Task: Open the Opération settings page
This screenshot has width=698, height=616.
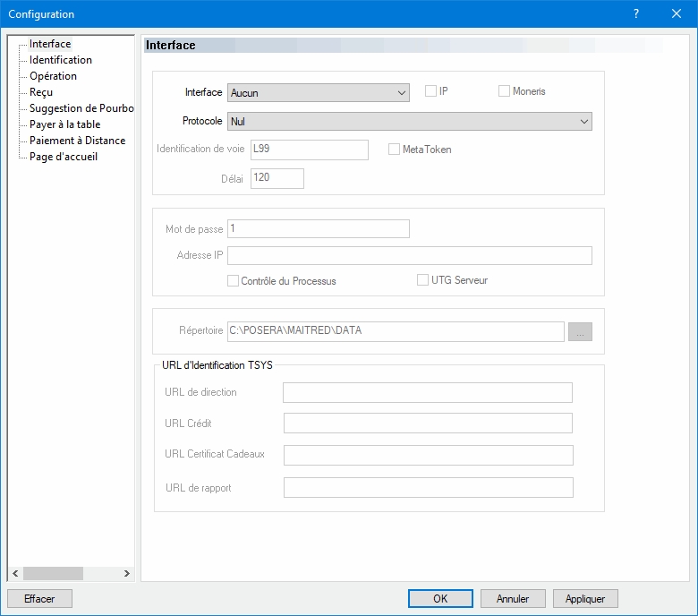Action: tap(53, 76)
